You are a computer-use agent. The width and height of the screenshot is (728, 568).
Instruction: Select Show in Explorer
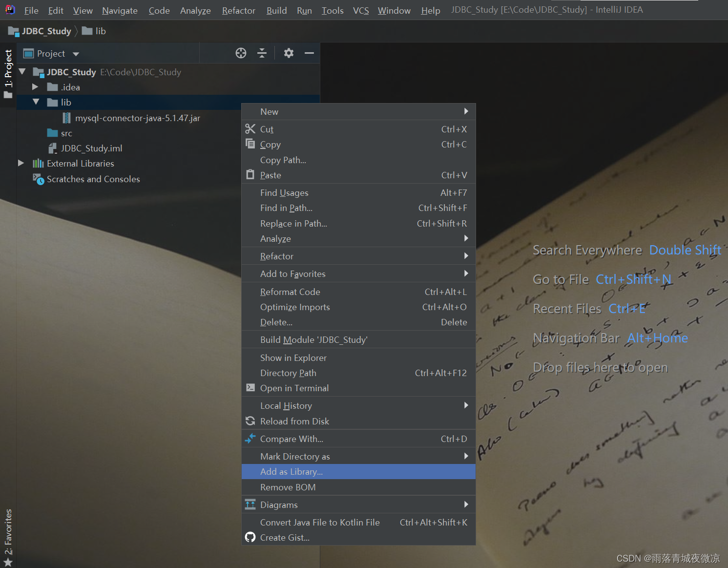click(x=358, y=358)
